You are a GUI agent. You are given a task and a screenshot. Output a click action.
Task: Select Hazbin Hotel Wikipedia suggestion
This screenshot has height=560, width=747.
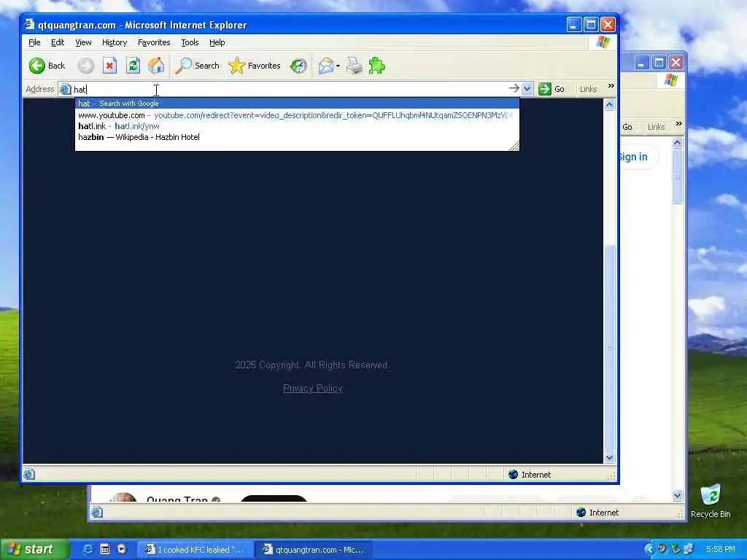tap(297, 137)
